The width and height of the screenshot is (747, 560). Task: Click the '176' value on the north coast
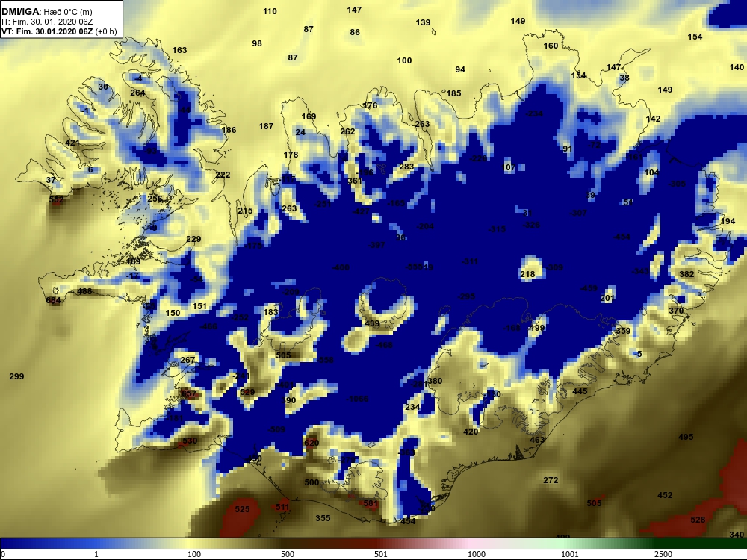[x=370, y=106]
